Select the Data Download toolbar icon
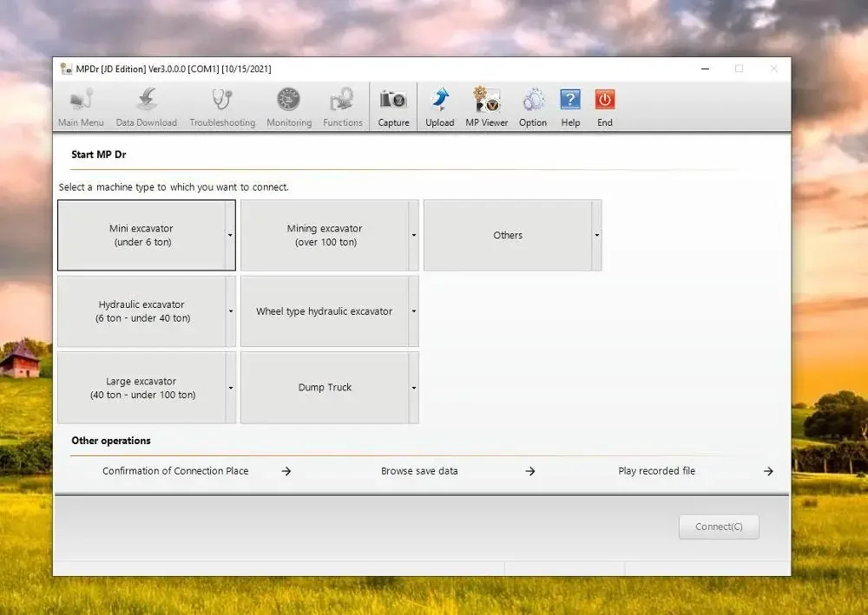This screenshot has height=615, width=868. pyautogui.click(x=146, y=101)
